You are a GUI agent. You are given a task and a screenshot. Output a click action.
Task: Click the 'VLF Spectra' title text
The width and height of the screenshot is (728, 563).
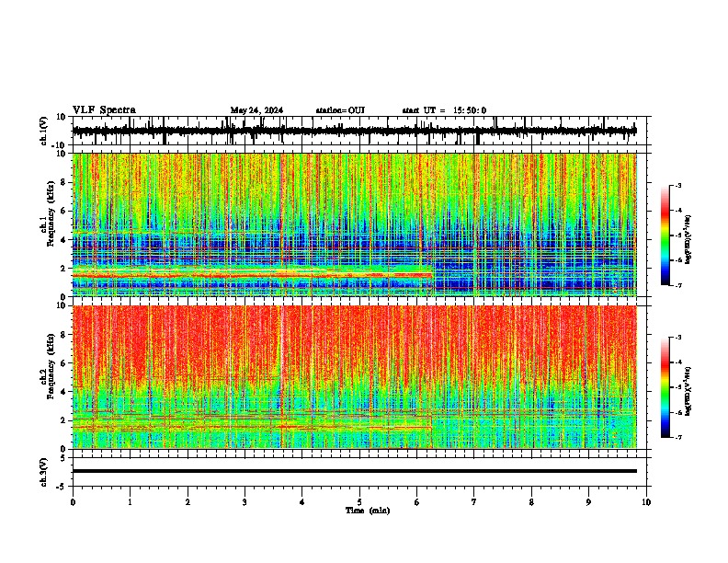[x=104, y=110]
